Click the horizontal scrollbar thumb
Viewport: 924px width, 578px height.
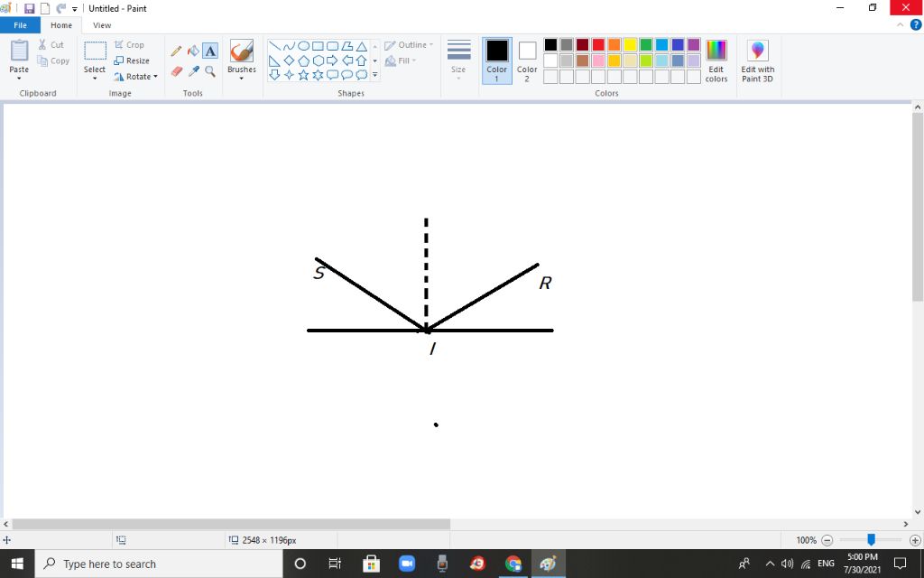click(231, 524)
